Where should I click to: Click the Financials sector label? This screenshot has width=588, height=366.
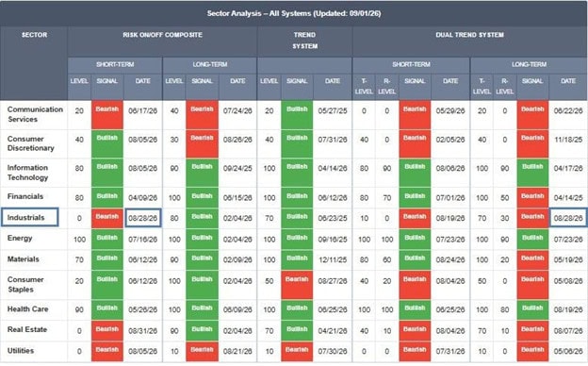25,196
